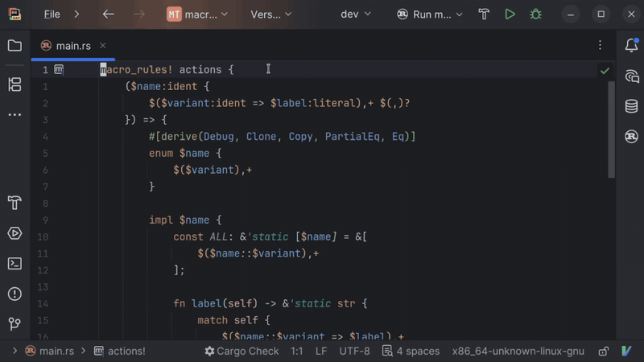Viewport: 644px width, 362px height.
Task: Open the Version control dropdown 'Vers...'
Action: point(271,14)
